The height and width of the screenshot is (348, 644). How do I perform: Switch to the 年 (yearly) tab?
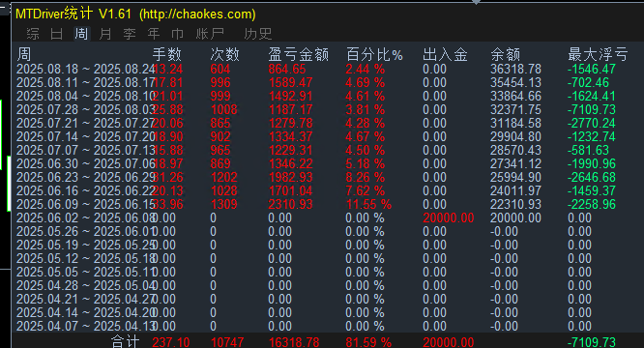[154, 34]
